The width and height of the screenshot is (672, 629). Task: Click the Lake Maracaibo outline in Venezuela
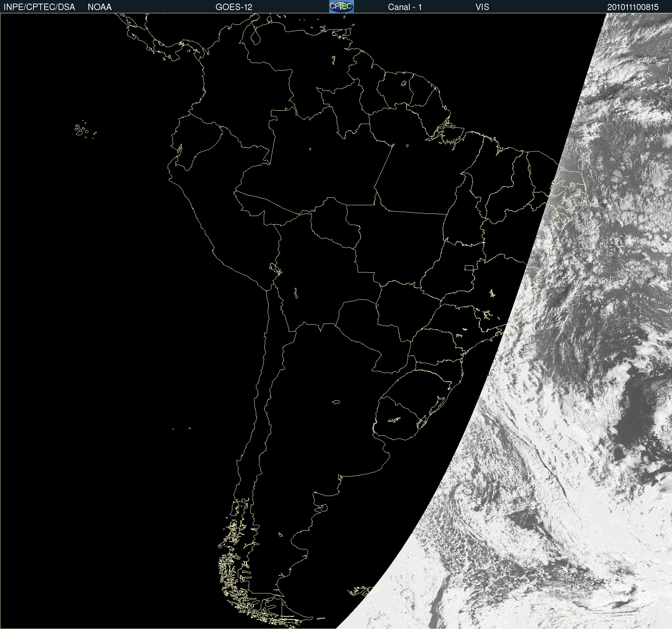(x=255, y=36)
